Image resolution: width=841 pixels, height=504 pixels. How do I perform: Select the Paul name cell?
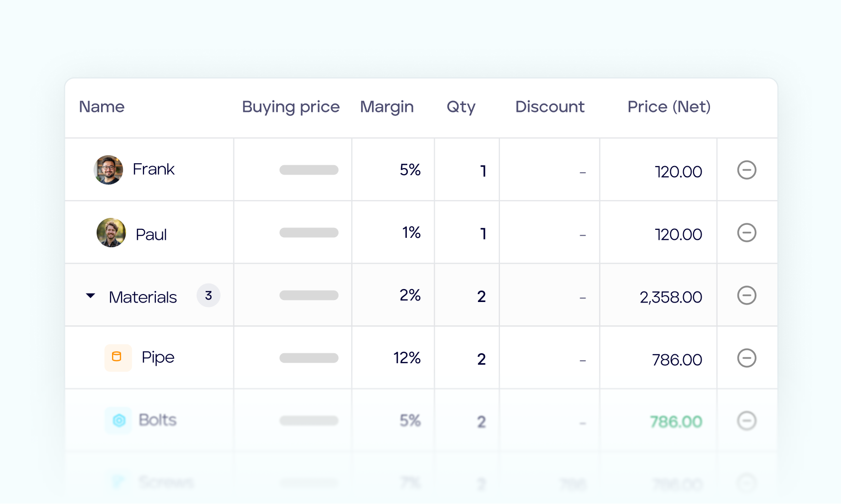tap(151, 234)
